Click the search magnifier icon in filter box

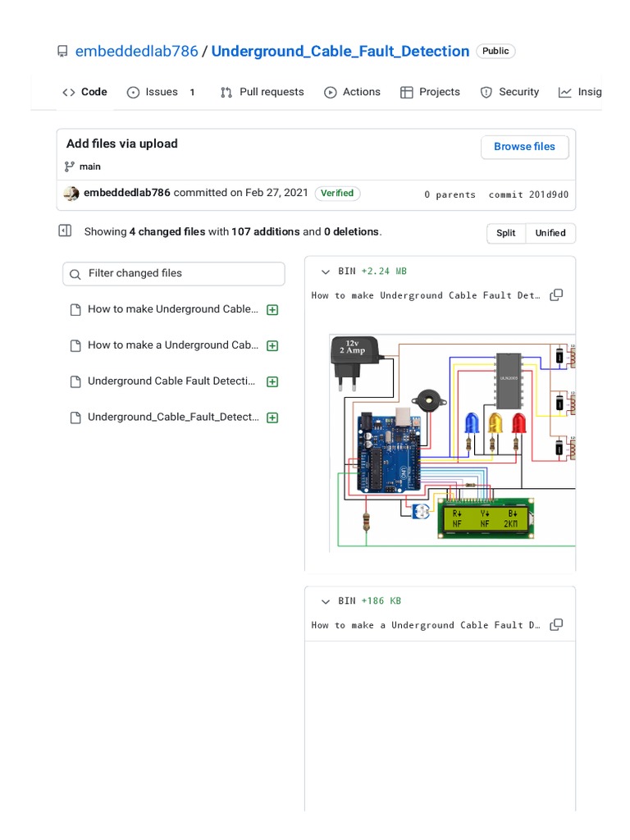point(75,274)
